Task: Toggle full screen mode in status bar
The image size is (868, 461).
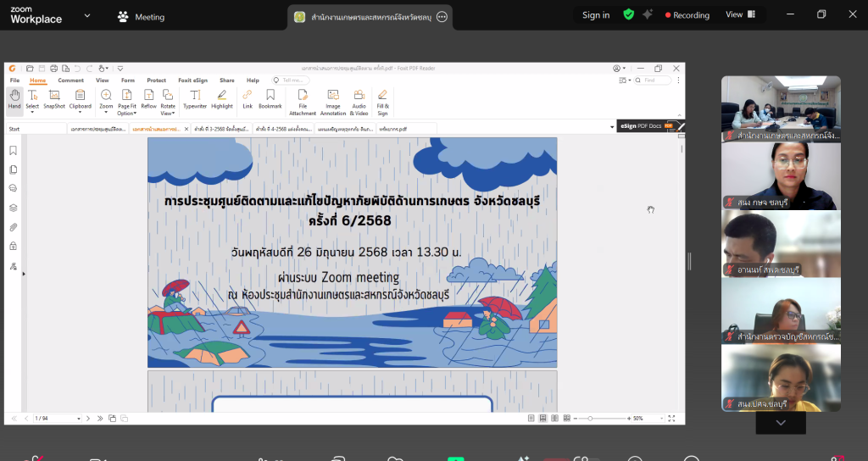Action: click(x=671, y=419)
